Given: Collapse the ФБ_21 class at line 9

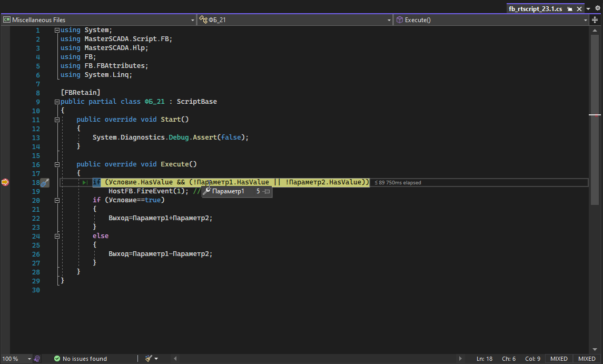Looking at the screenshot, I should point(57,102).
